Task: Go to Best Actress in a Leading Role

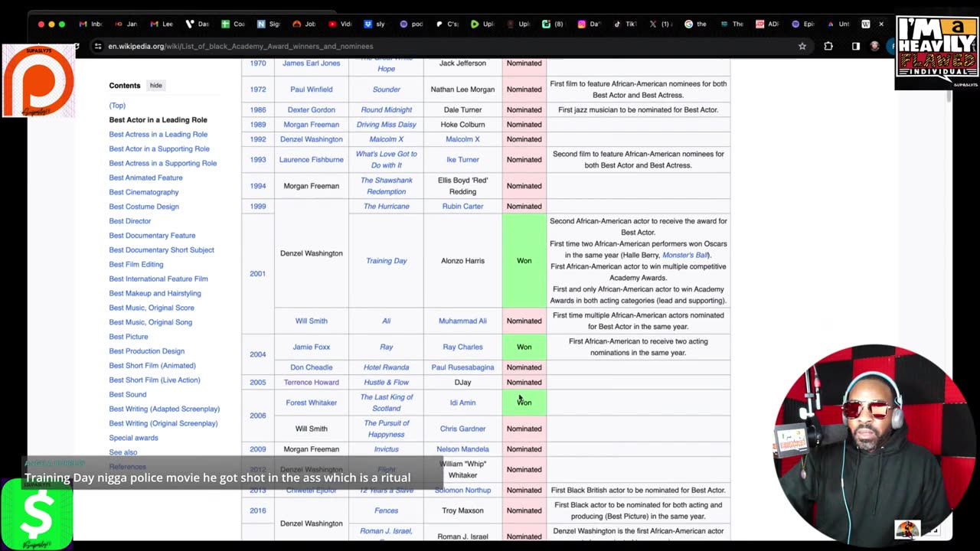Action: click(x=158, y=135)
